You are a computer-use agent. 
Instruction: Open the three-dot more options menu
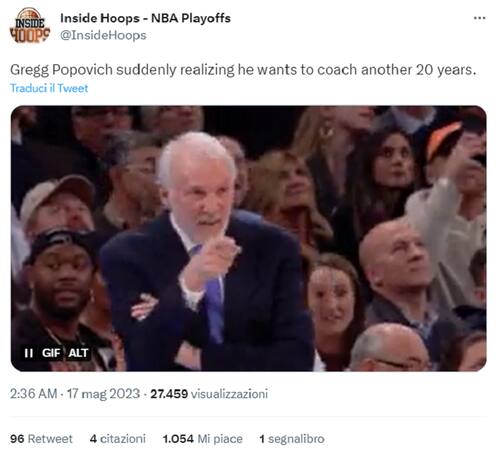(x=479, y=18)
